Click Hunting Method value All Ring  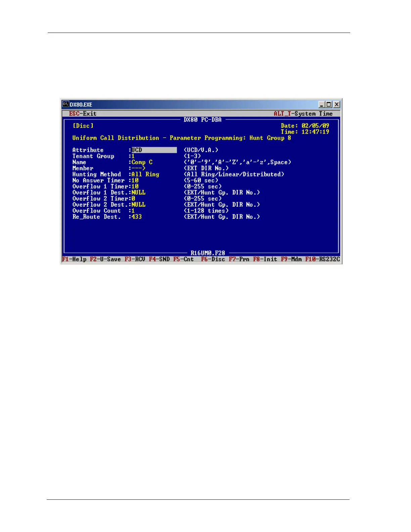145,174
